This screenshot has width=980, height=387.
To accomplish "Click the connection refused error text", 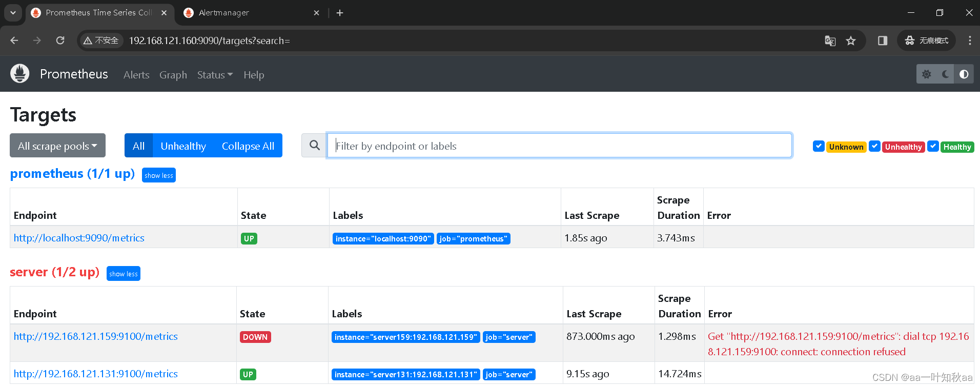I will [x=839, y=344].
